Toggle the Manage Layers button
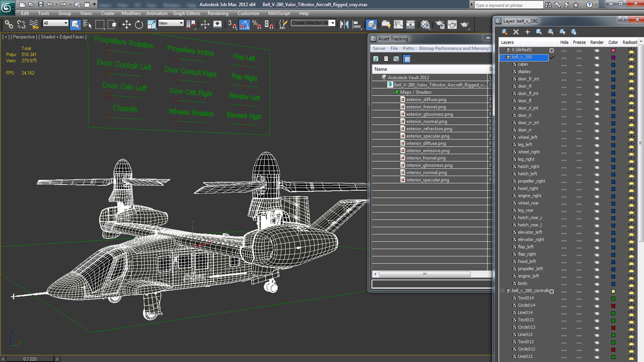Viewport: 644px width, 362px height. [371, 24]
